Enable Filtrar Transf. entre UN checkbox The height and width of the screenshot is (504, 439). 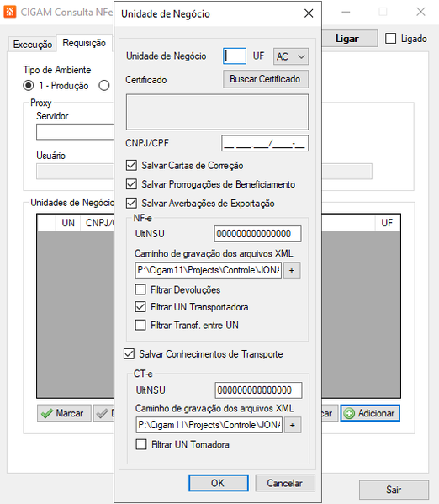140,325
